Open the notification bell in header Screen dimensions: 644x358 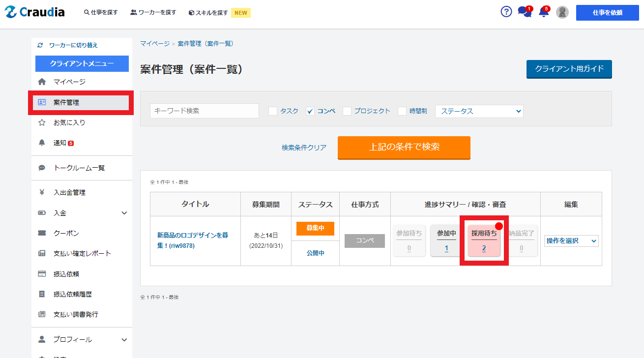coord(543,12)
